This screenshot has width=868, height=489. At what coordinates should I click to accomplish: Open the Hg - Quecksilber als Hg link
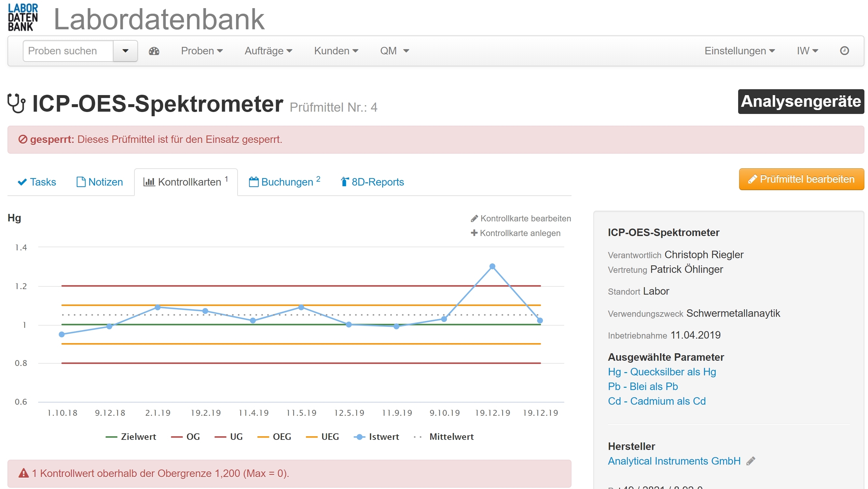pyautogui.click(x=662, y=372)
